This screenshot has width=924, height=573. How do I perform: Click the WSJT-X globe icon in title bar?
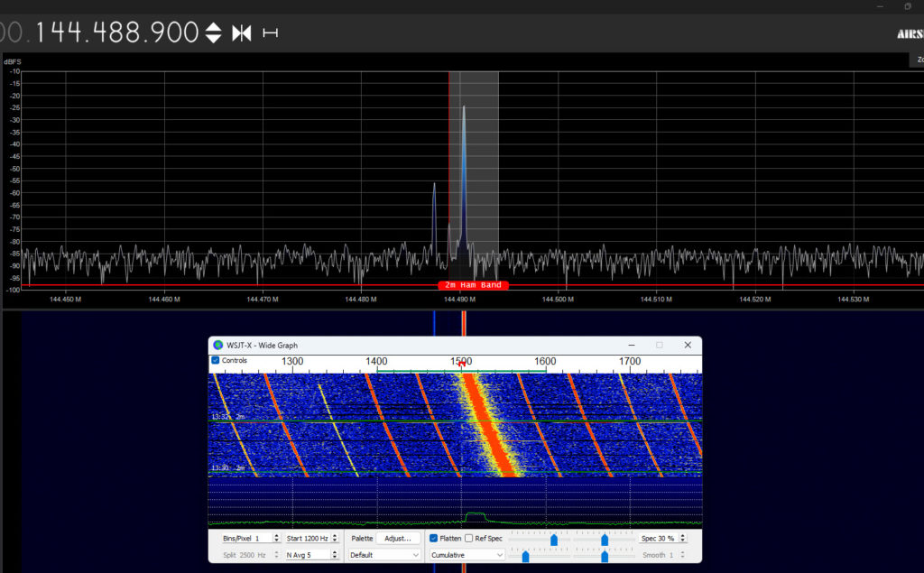(x=217, y=345)
